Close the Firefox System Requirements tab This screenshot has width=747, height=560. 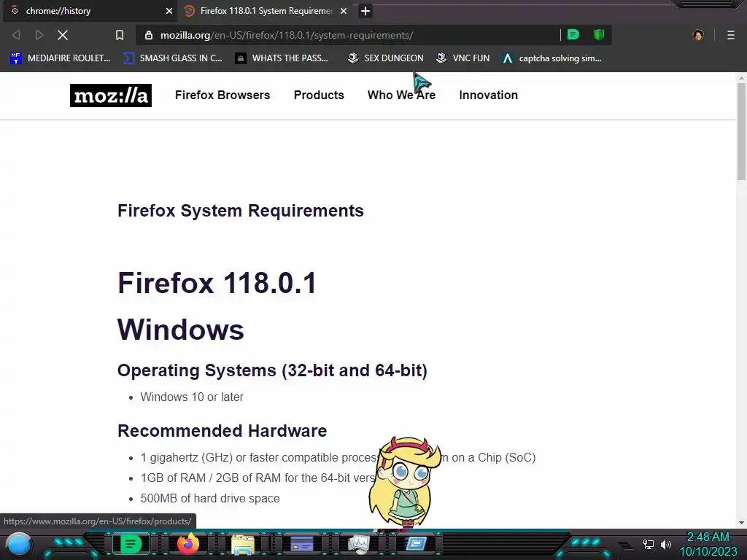pyautogui.click(x=344, y=11)
